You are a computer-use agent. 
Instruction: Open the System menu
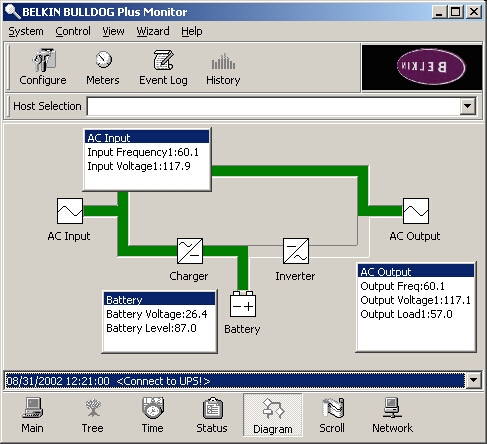point(26,31)
